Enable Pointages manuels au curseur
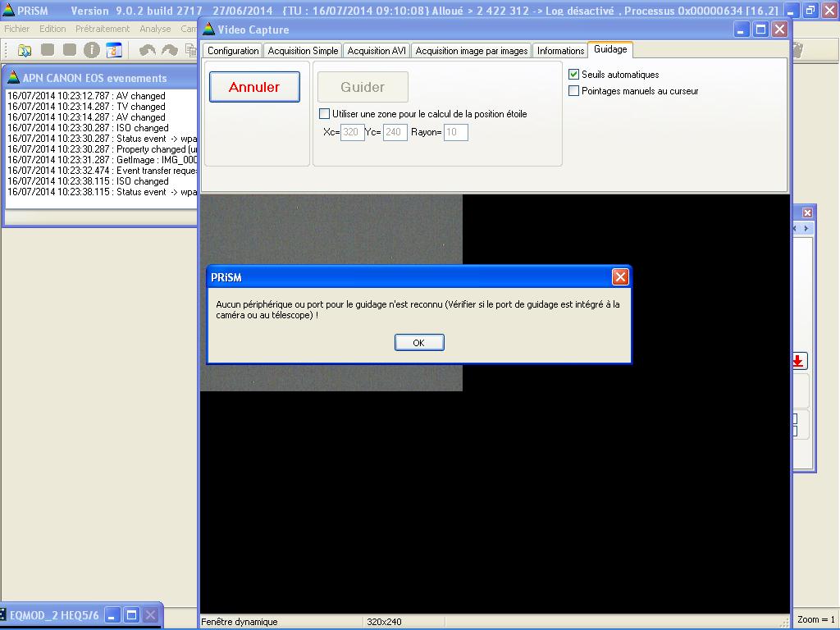Screen dimensions: 840x630 coord(574,91)
